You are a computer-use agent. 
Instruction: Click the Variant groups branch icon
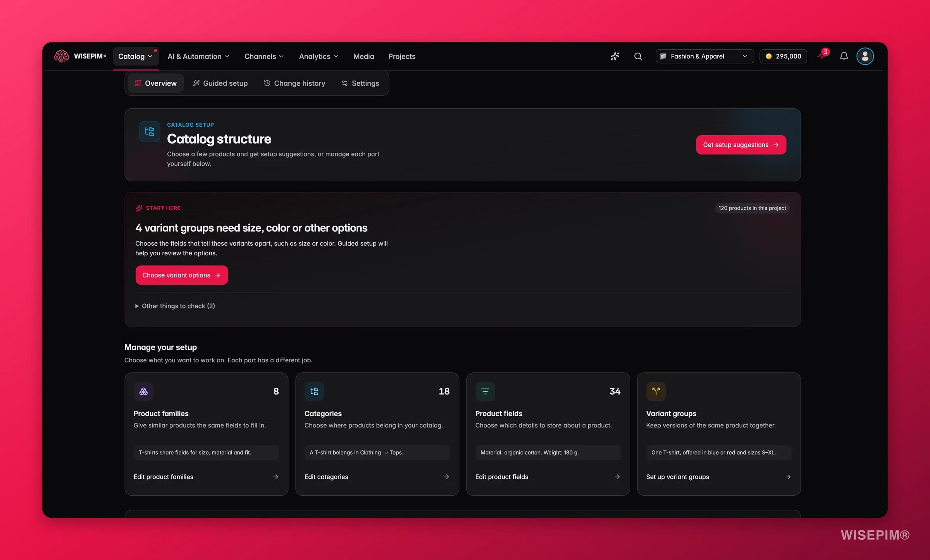click(x=656, y=391)
